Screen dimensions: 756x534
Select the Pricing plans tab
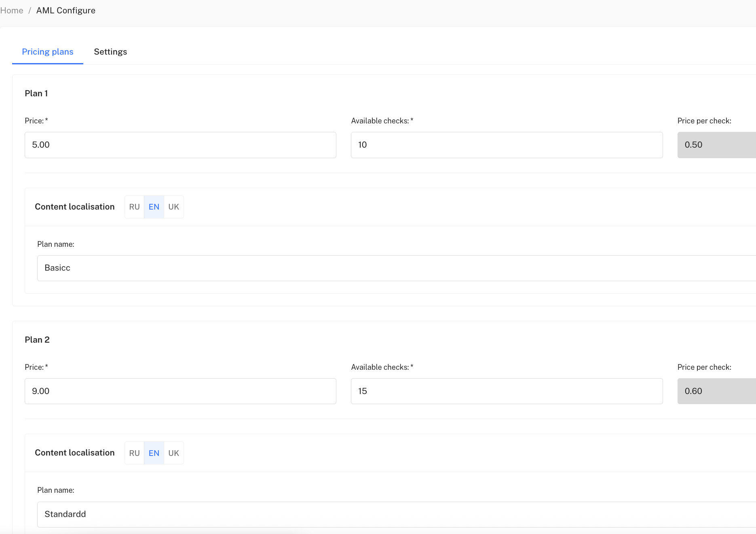pyautogui.click(x=48, y=52)
